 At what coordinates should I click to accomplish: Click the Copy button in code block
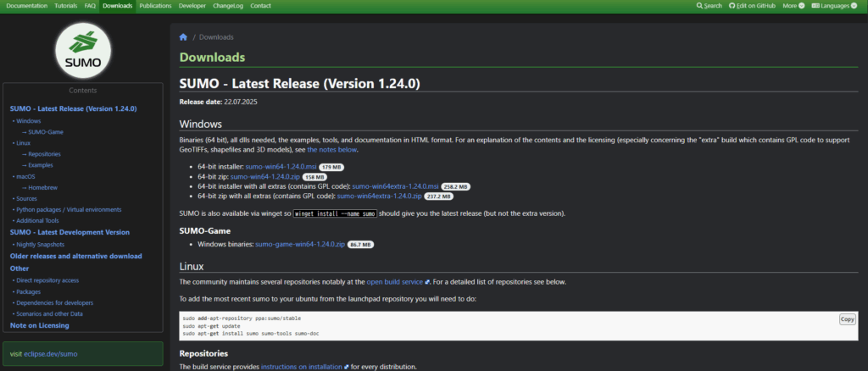pos(848,319)
